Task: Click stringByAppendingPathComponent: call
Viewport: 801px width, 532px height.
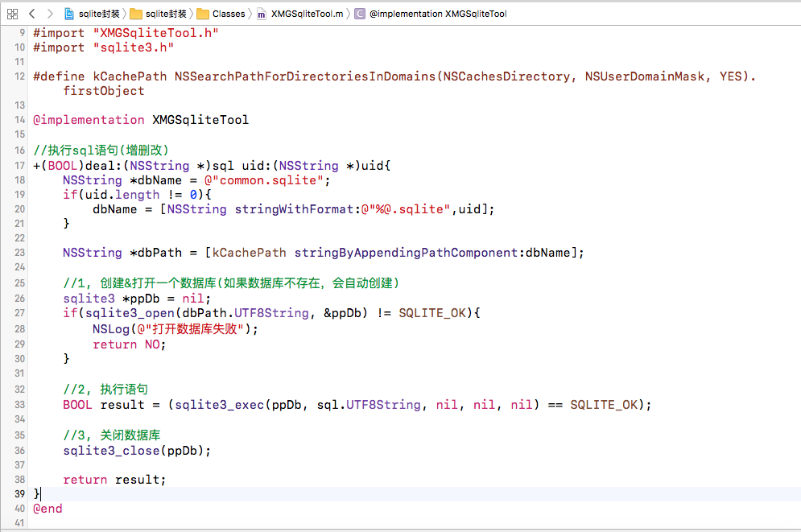Action: pyautogui.click(x=409, y=253)
